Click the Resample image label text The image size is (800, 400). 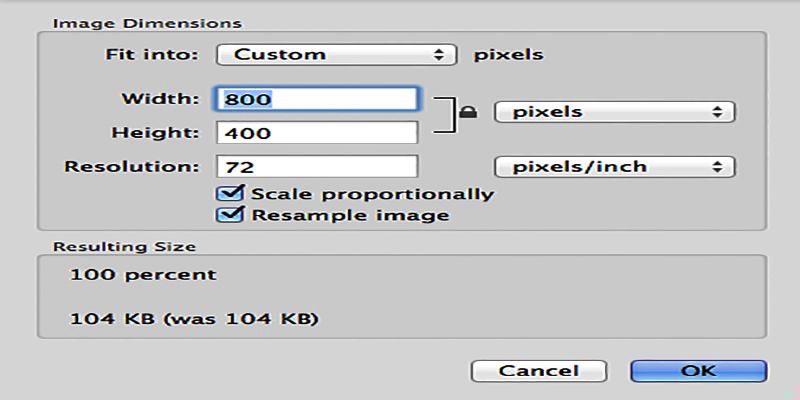(x=351, y=215)
